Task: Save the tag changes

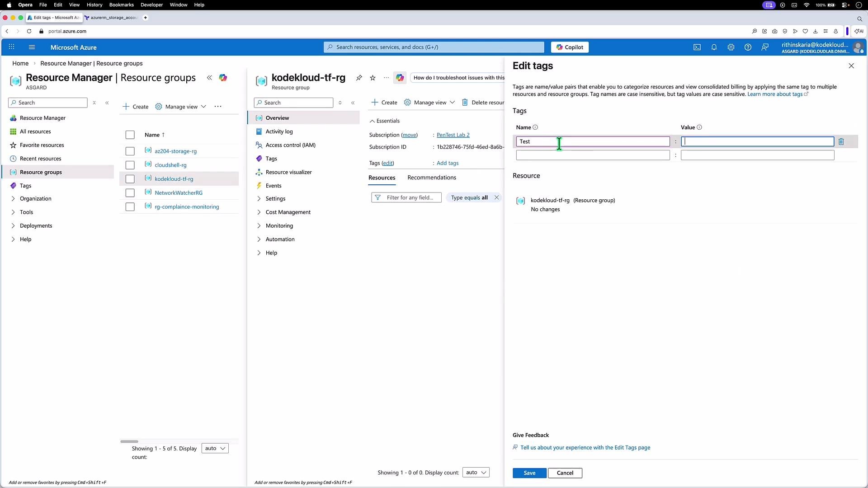Action: point(529,473)
